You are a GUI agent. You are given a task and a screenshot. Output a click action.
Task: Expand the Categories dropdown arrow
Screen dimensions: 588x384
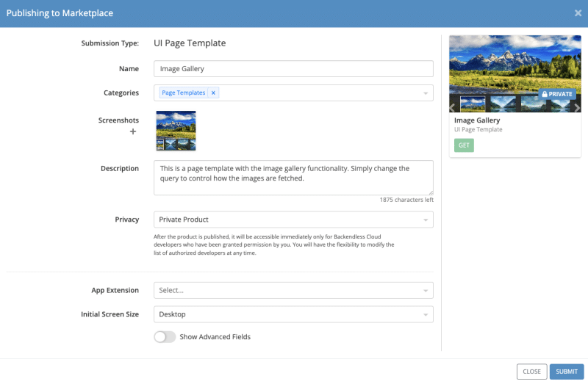(x=425, y=93)
